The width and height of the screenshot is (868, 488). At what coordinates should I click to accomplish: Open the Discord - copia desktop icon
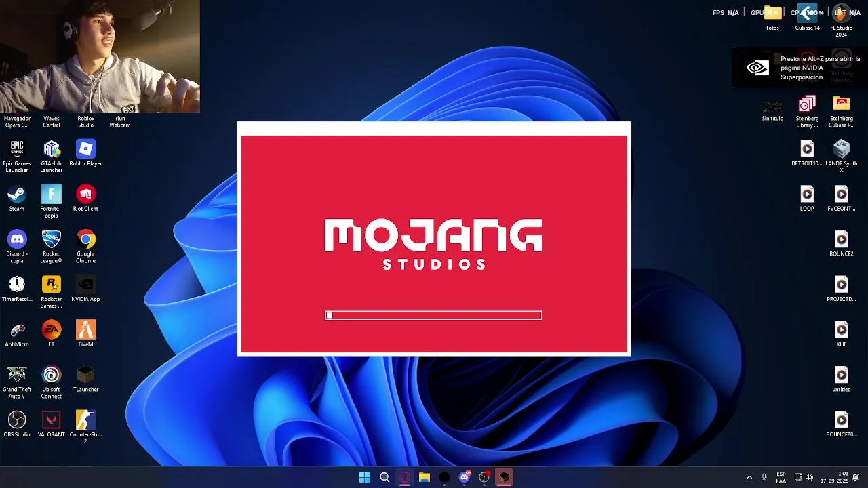tap(17, 247)
